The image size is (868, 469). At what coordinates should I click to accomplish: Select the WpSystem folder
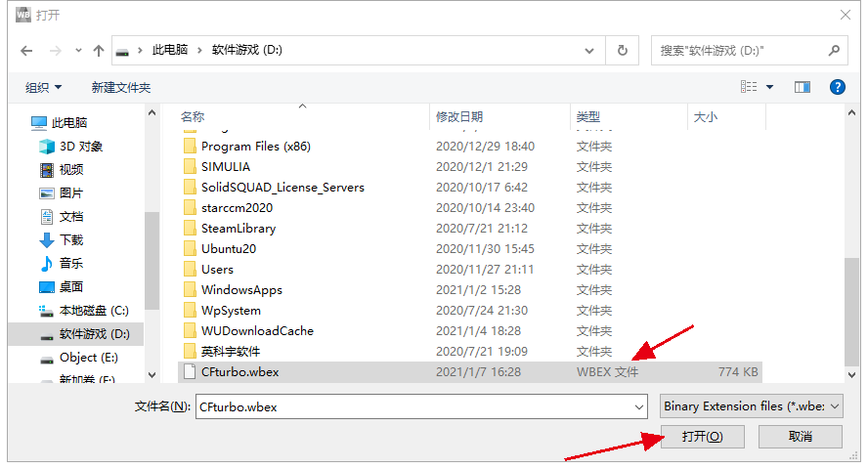(231, 310)
